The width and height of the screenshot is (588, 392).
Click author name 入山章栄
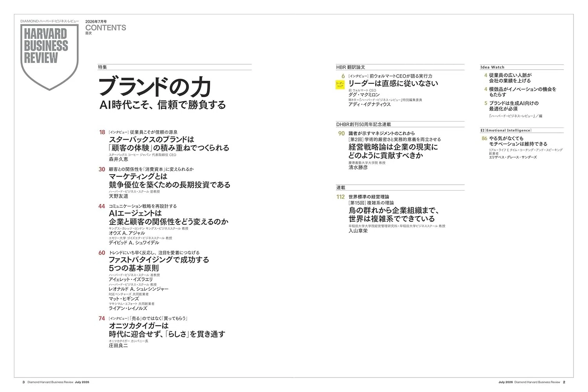click(358, 231)
